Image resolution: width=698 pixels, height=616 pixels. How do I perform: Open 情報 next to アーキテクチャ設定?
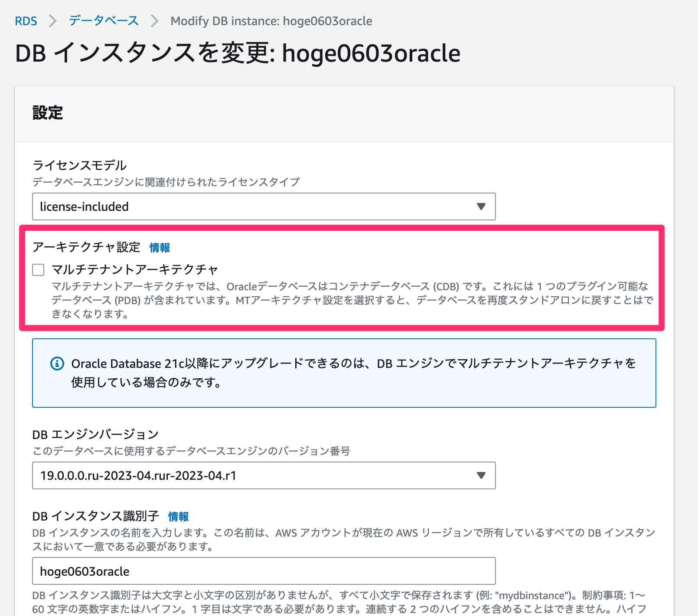[x=159, y=248]
